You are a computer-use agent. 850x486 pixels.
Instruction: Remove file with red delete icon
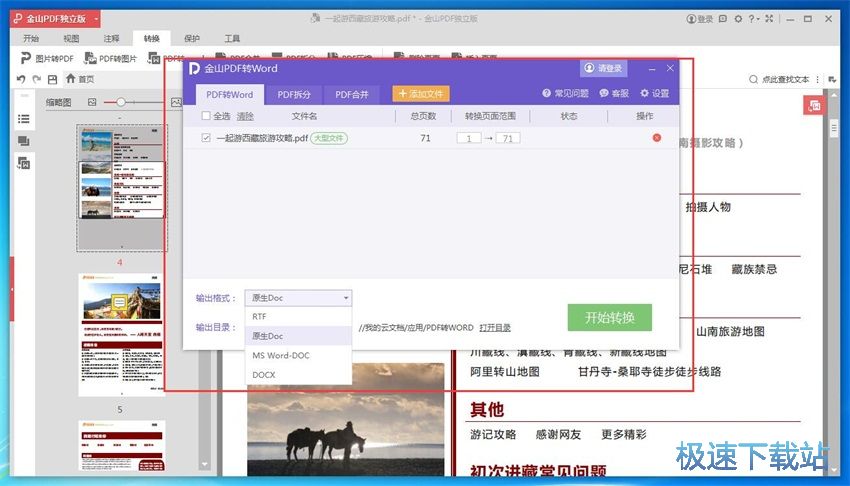[x=657, y=138]
